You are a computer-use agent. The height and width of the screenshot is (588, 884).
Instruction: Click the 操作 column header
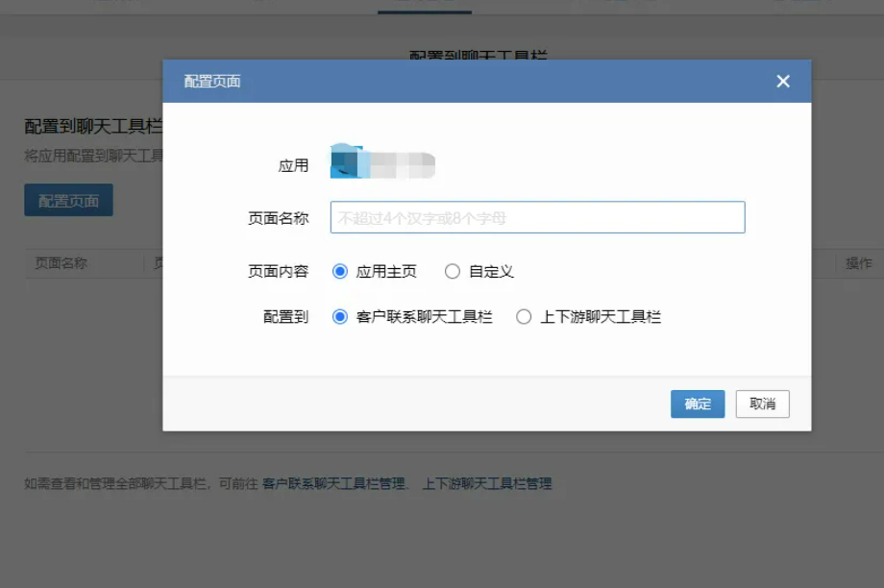858,263
